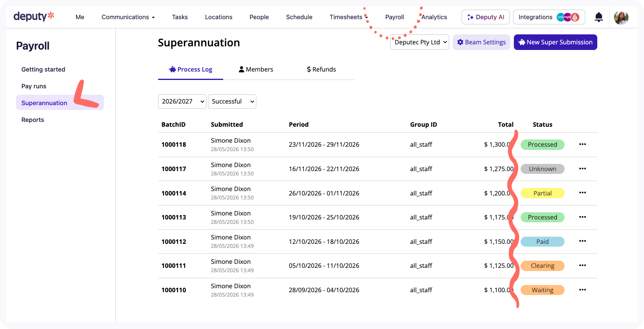Click batch ID 1000114
The width and height of the screenshot is (644, 329).
(174, 193)
